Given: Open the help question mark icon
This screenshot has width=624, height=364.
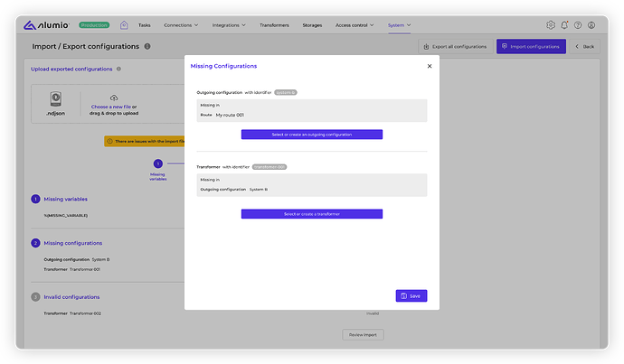Looking at the screenshot, I should (x=578, y=25).
